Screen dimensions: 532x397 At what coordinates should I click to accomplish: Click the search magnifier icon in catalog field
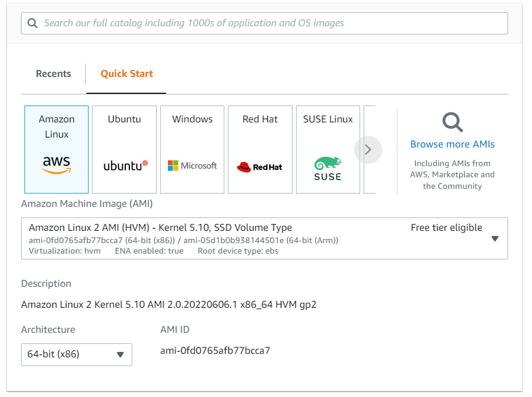(x=32, y=23)
